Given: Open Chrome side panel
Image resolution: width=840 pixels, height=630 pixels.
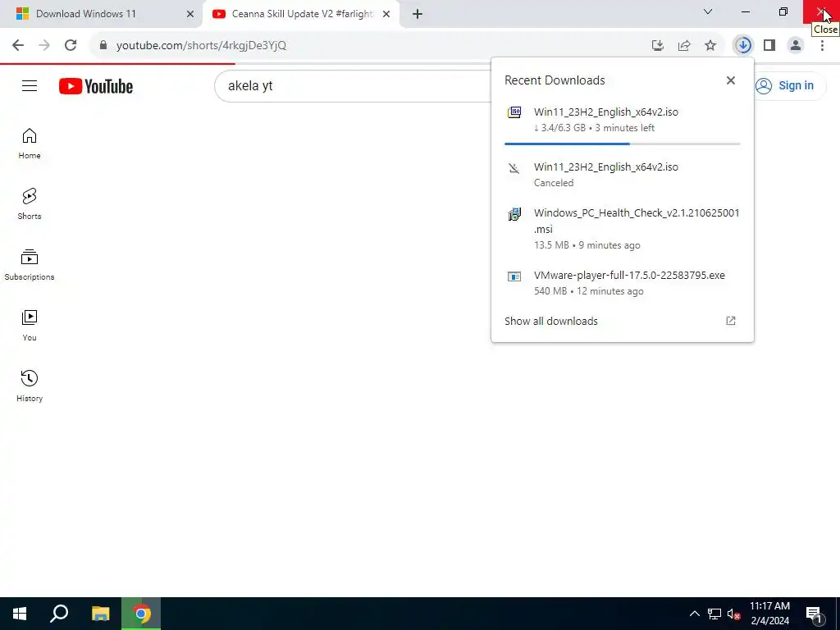Looking at the screenshot, I should 769,46.
